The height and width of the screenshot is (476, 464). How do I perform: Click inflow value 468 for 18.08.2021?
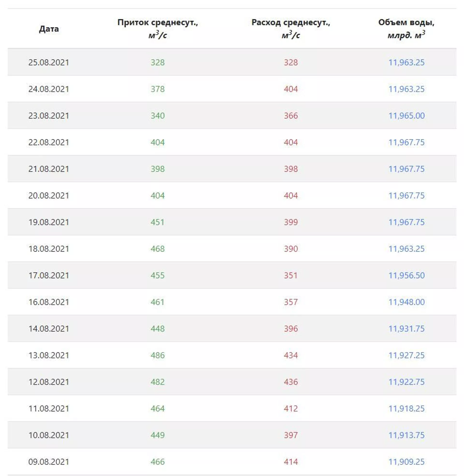[x=158, y=249]
